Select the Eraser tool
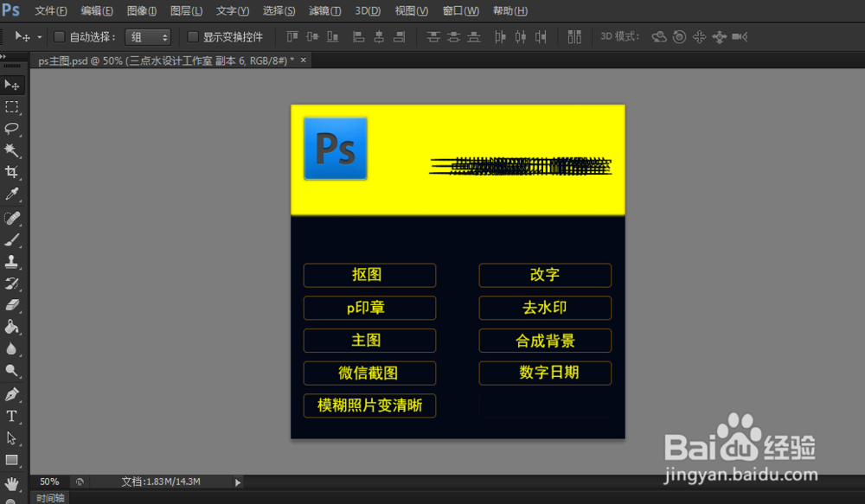The height and width of the screenshot is (504, 865). click(x=11, y=305)
